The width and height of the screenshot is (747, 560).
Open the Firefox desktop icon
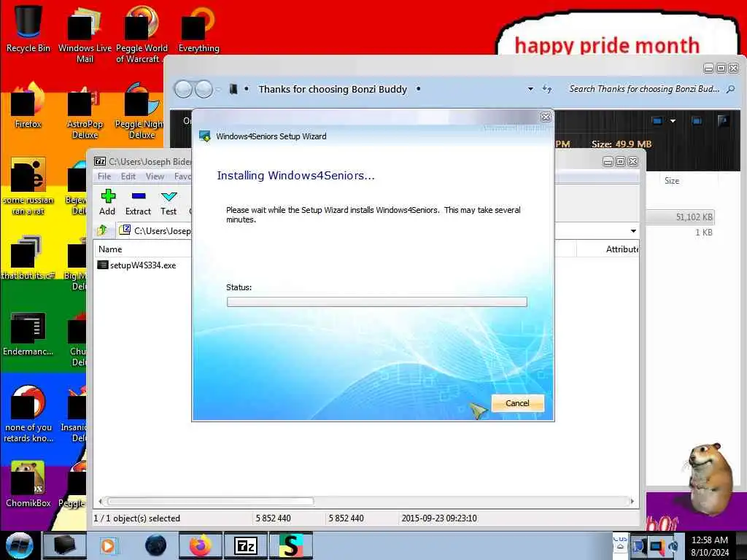click(x=28, y=105)
